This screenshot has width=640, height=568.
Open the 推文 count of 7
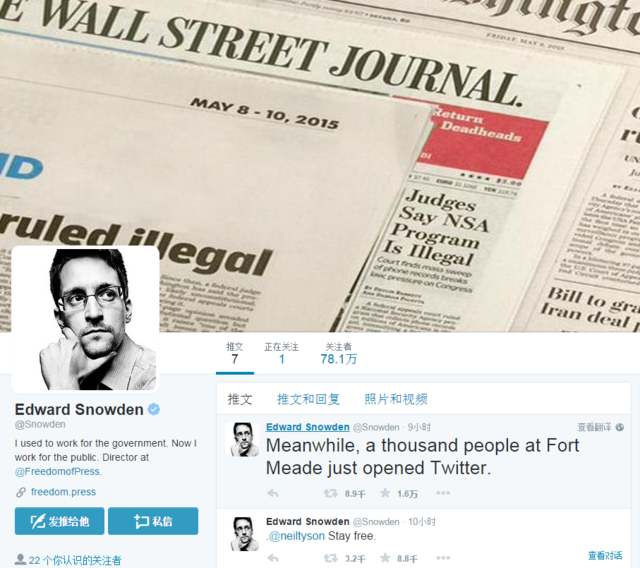point(235,354)
